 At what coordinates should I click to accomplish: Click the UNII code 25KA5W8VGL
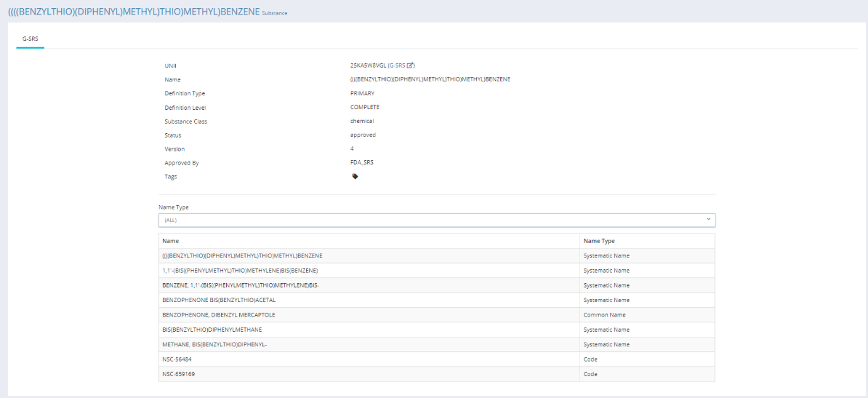368,65
